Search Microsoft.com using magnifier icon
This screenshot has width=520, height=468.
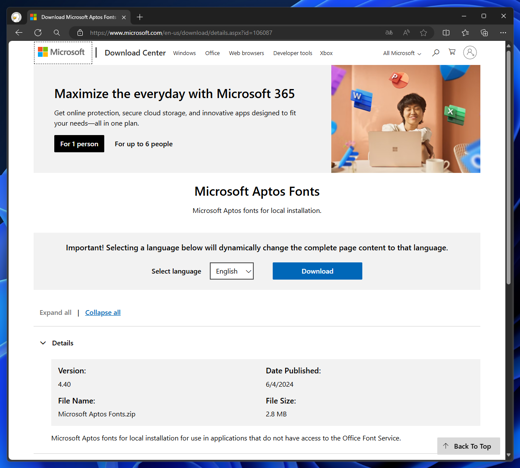coord(436,52)
